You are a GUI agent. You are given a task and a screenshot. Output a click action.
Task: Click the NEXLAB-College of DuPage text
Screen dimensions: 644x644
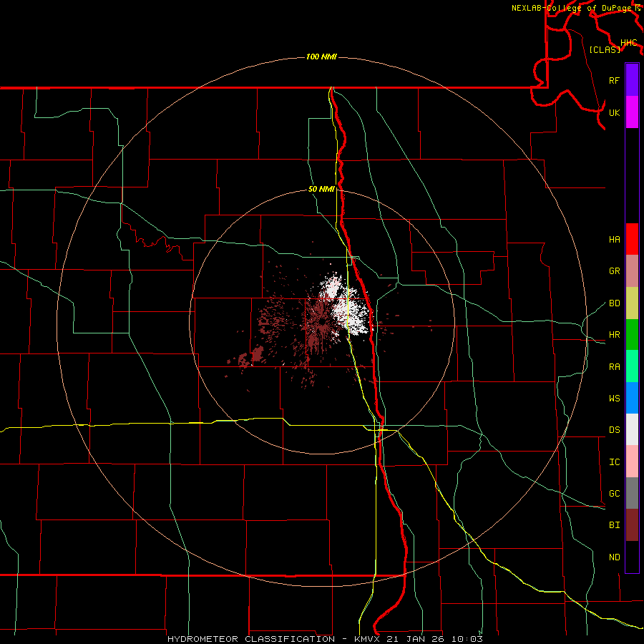click(x=572, y=8)
